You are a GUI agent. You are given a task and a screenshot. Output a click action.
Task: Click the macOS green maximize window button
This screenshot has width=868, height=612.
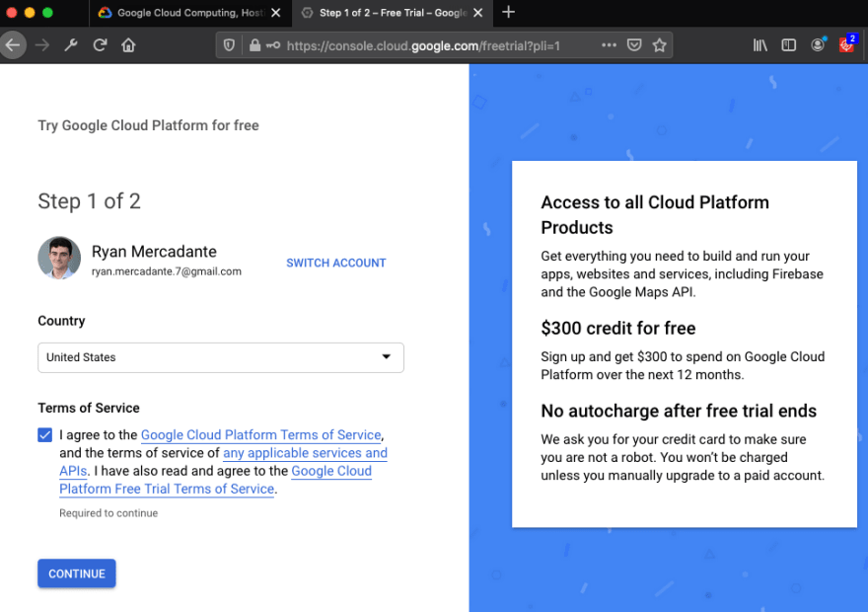(x=47, y=12)
